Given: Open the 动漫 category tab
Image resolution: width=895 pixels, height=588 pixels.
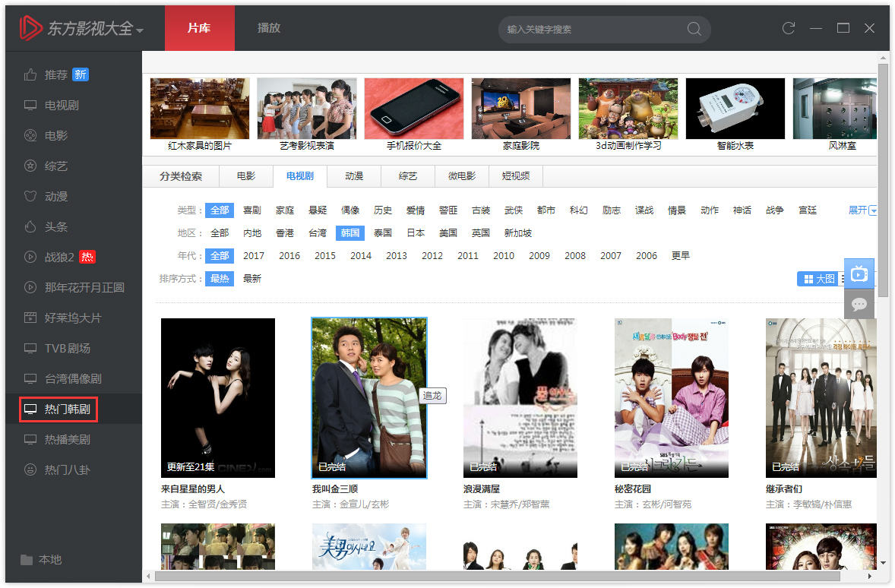Looking at the screenshot, I should [354, 176].
